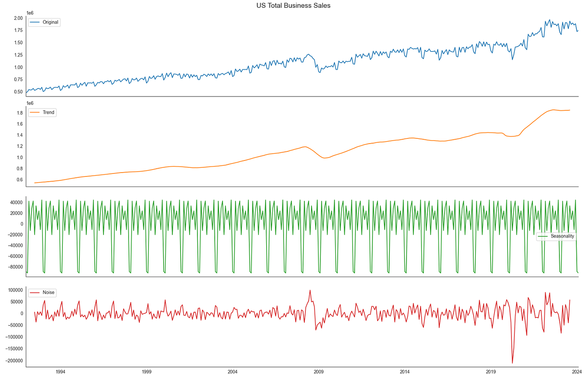
Task: Click the 2014 x-axis tick label
Action: [x=405, y=371]
